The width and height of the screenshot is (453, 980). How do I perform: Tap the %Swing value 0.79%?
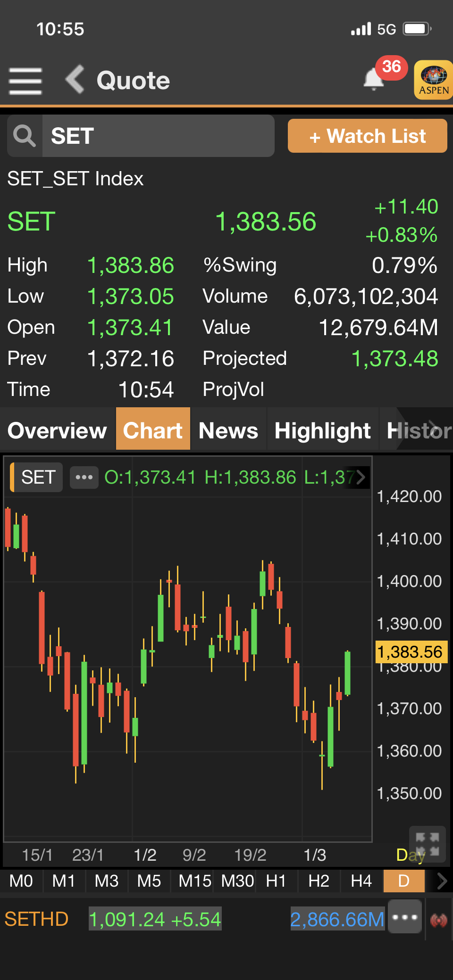(x=405, y=265)
